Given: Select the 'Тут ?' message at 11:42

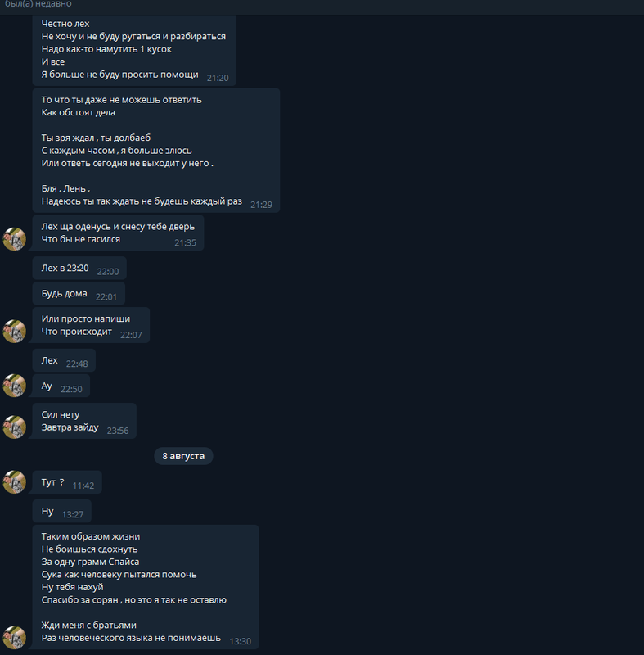Looking at the screenshot, I should point(67,482).
